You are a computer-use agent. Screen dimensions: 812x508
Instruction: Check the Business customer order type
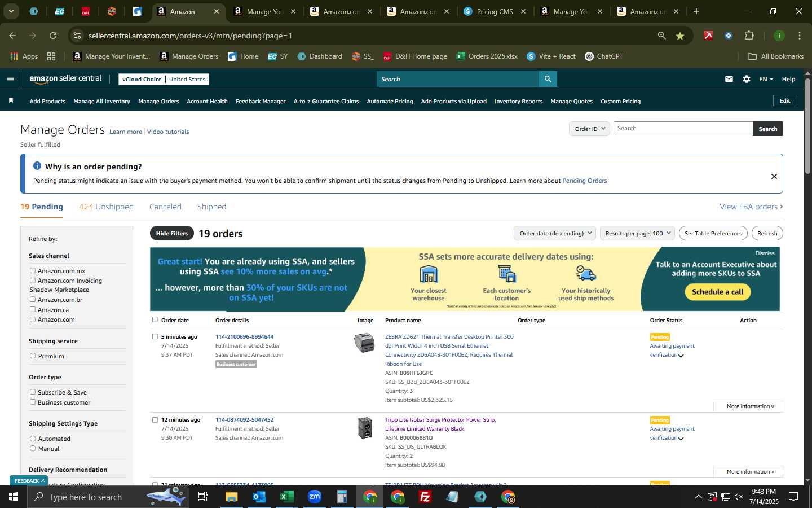click(x=33, y=402)
